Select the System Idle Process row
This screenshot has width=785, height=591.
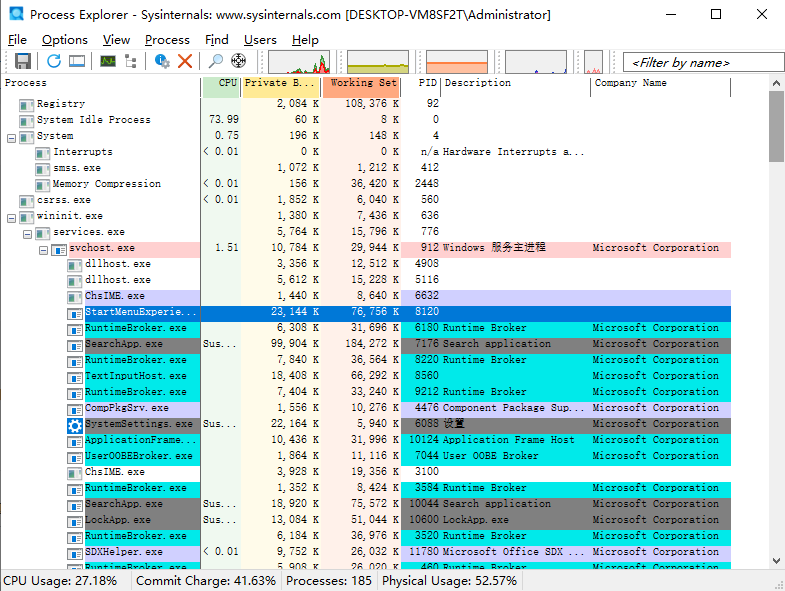(x=365, y=120)
